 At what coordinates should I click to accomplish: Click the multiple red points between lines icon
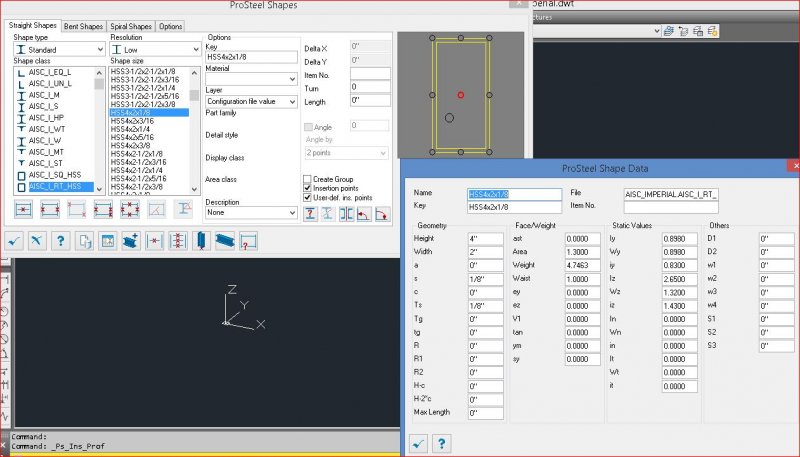pos(178,241)
